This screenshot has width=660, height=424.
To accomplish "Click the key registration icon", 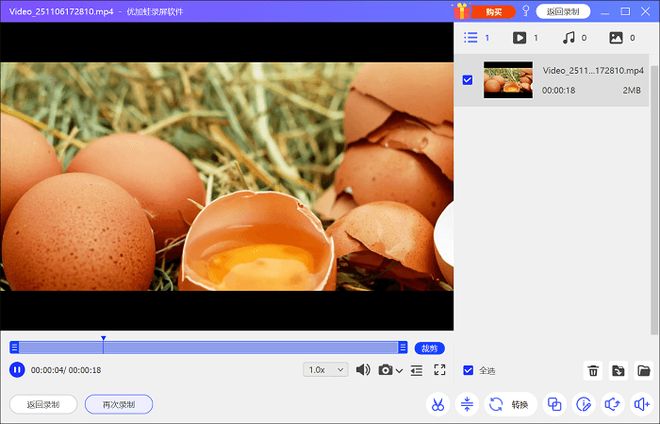I will click(x=526, y=12).
